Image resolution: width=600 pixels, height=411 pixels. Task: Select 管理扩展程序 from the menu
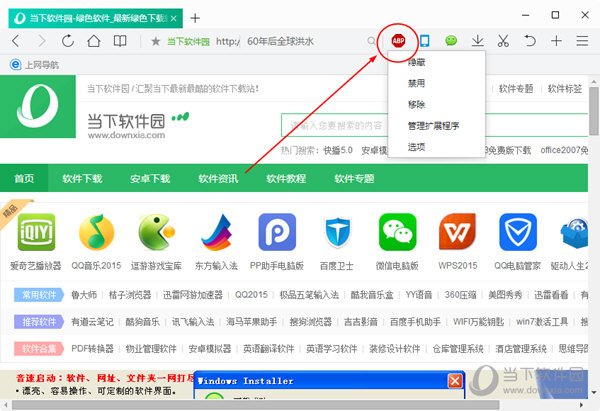[433, 126]
